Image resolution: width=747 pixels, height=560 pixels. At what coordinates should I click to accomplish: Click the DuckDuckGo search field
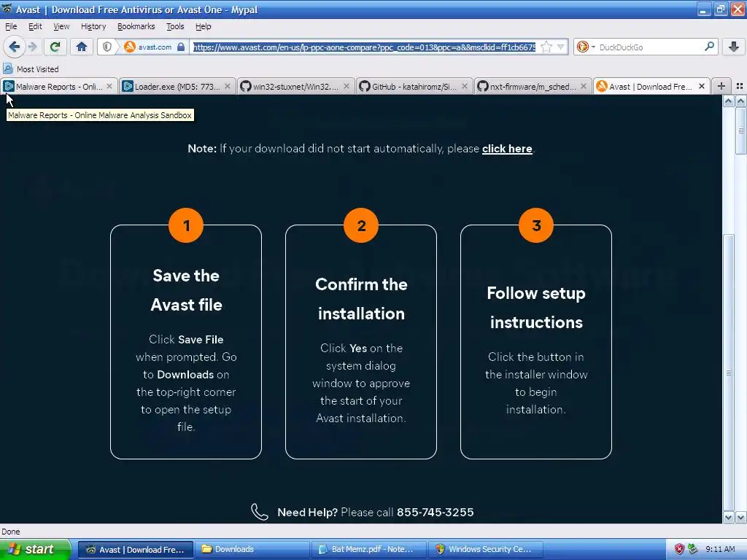pos(650,47)
